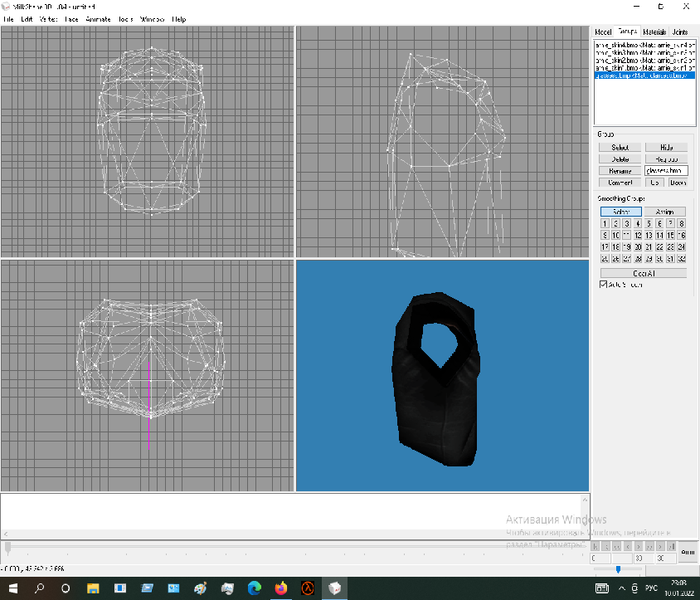Toggle the Anim mode button
The width and height of the screenshot is (700, 600).
688,551
